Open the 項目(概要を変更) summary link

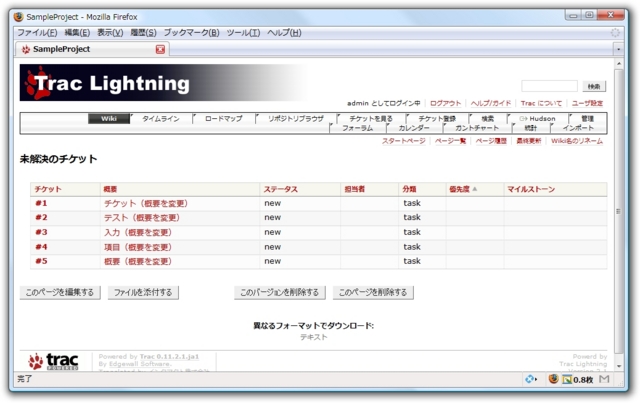click(138, 247)
